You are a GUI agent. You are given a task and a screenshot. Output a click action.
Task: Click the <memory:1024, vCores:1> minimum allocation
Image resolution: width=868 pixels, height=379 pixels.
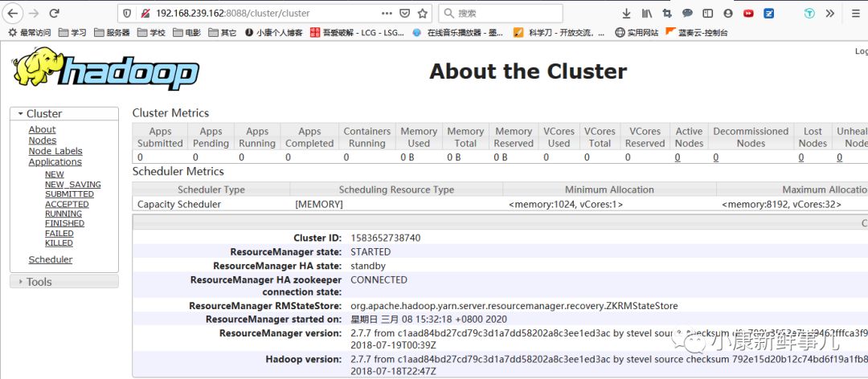[x=566, y=204]
